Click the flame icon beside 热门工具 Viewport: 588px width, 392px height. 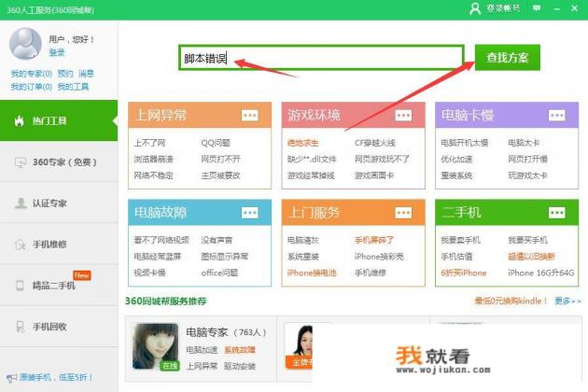(19, 120)
